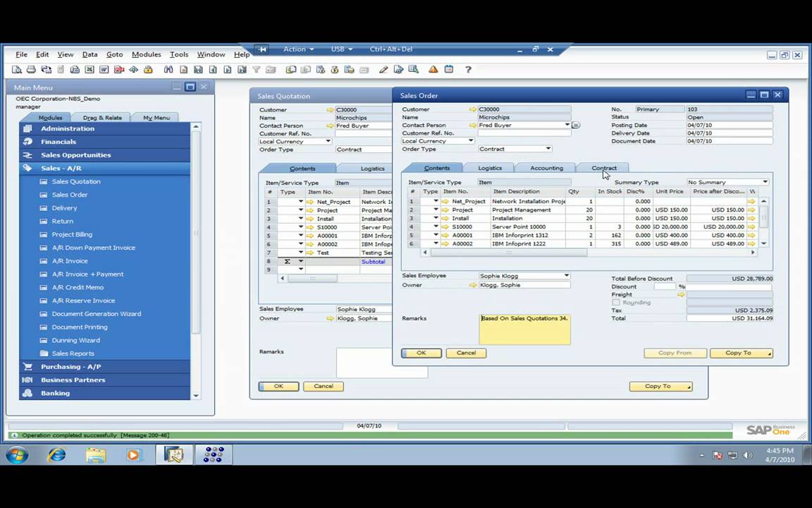This screenshot has width=812, height=508.
Task: Open Windows Explorer folder in the taskbar
Action: click(96, 454)
